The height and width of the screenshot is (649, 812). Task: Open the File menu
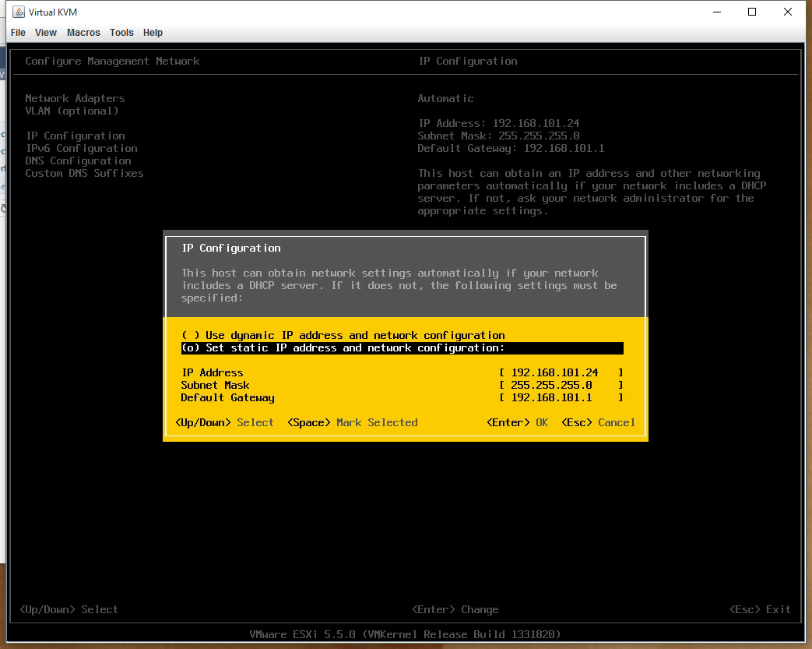18,33
